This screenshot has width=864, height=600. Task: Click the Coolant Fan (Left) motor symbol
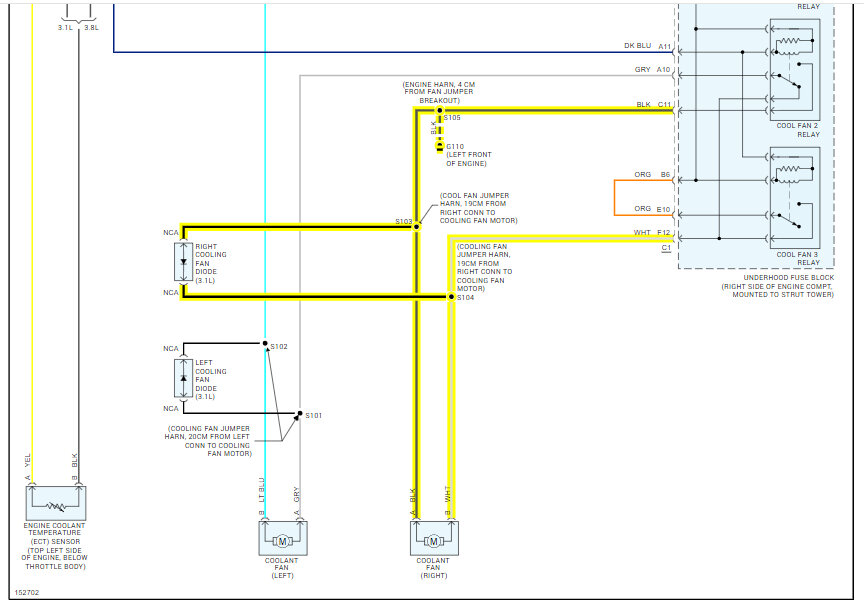pos(283,538)
